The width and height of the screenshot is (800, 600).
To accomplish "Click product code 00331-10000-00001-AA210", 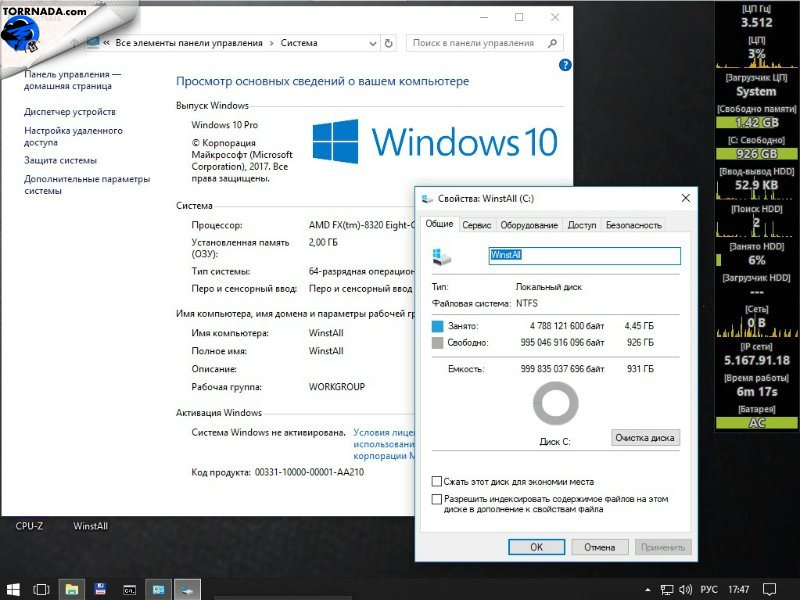I will tap(309, 472).
